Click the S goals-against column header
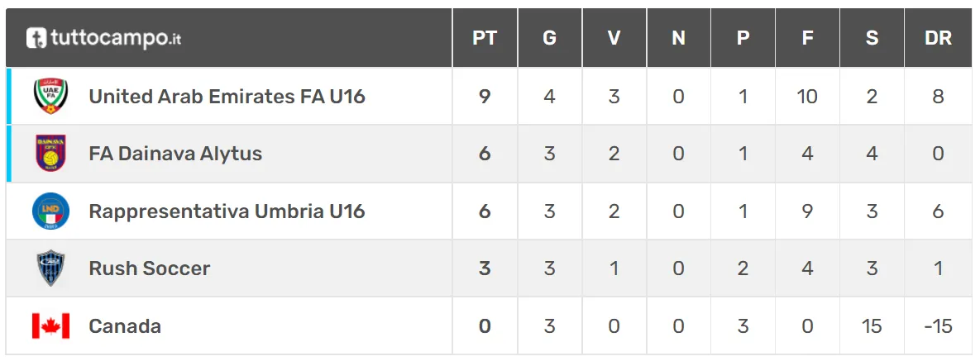980x361 pixels. pyautogui.click(x=872, y=38)
